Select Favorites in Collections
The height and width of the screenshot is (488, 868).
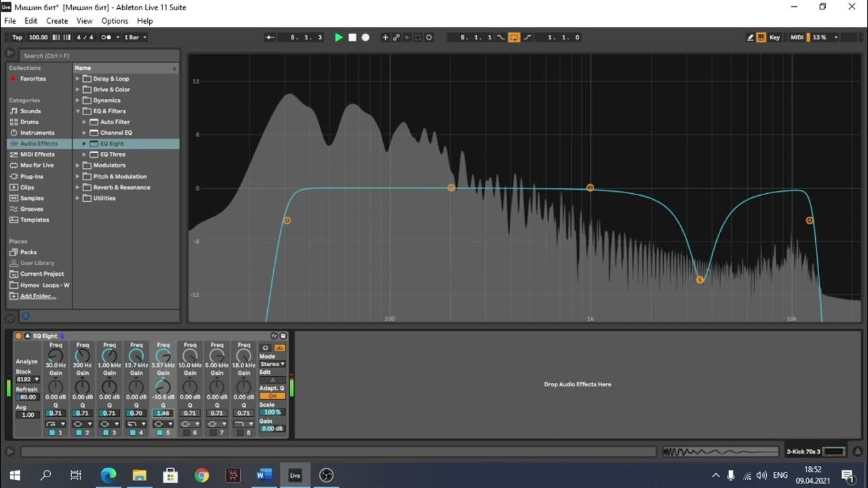click(33, 79)
